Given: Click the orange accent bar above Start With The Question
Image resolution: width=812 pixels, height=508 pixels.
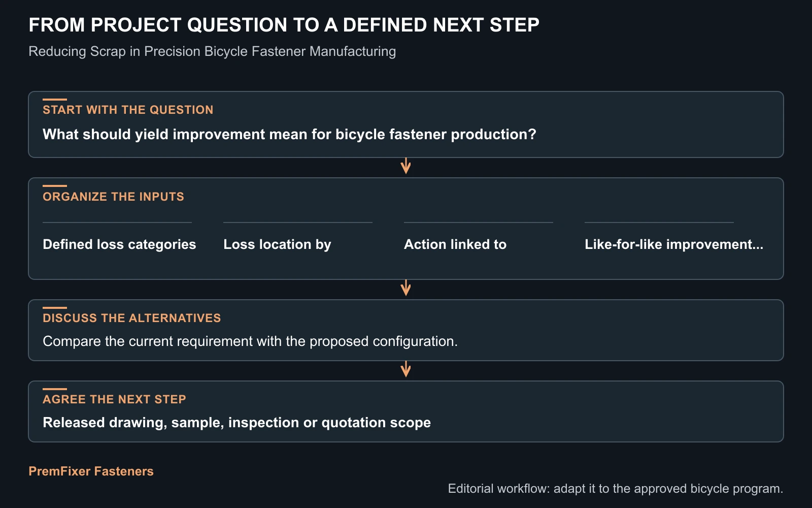Looking at the screenshot, I should [x=55, y=100].
